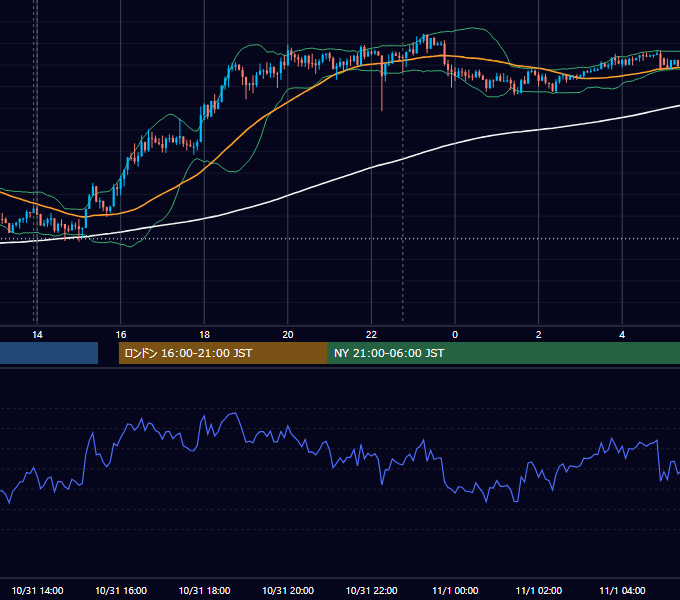Click the 11/1 02:00 date label
This screenshot has width=680, height=600.
(539, 590)
